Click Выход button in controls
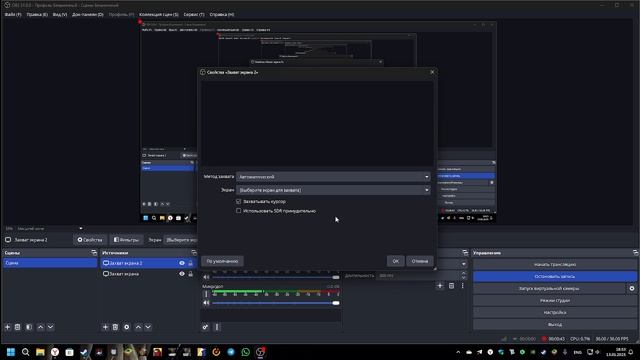 click(x=555, y=324)
